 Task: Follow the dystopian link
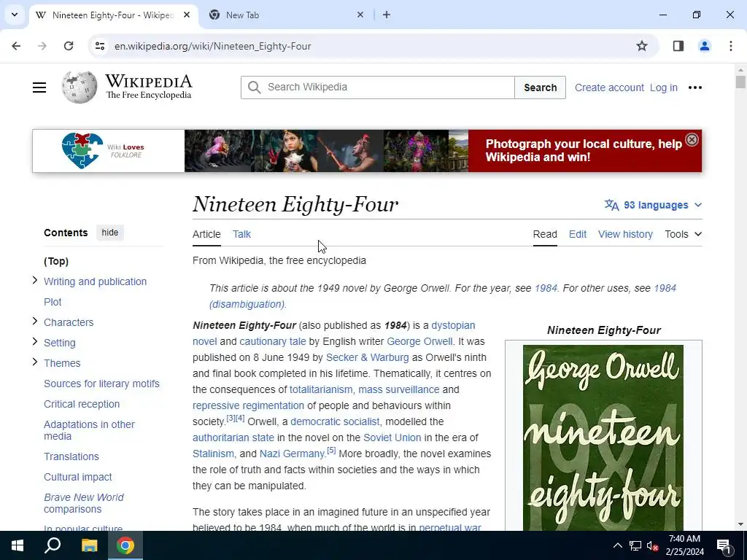(453, 325)
